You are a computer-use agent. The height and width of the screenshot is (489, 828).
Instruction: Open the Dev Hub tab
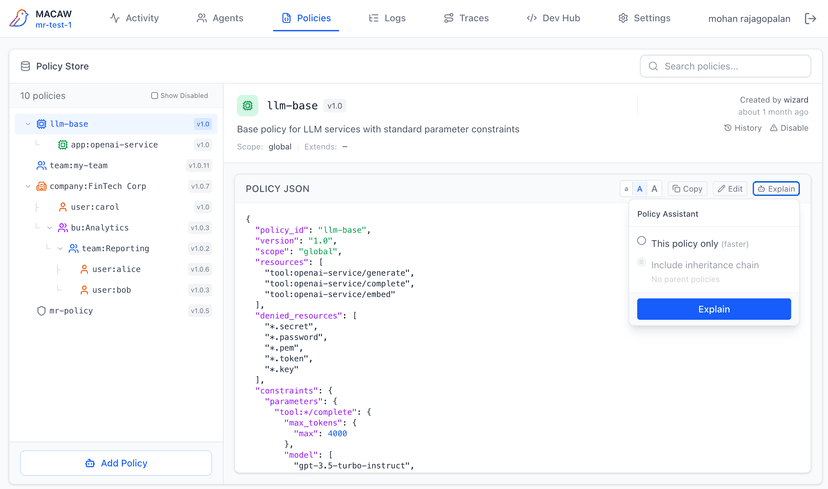coord(553,18)
